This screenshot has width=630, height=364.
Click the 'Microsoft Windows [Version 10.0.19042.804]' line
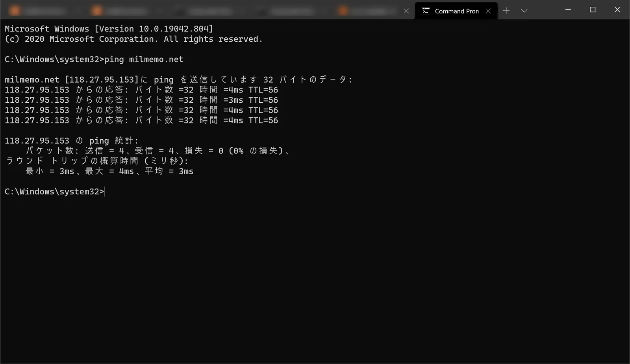pos(109,29)
